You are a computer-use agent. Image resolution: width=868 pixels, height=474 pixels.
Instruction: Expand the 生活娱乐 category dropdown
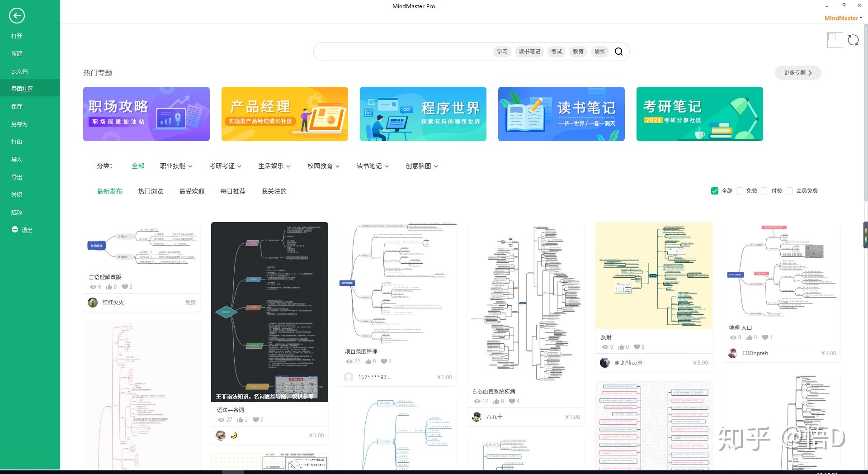[x=274, y=166]
